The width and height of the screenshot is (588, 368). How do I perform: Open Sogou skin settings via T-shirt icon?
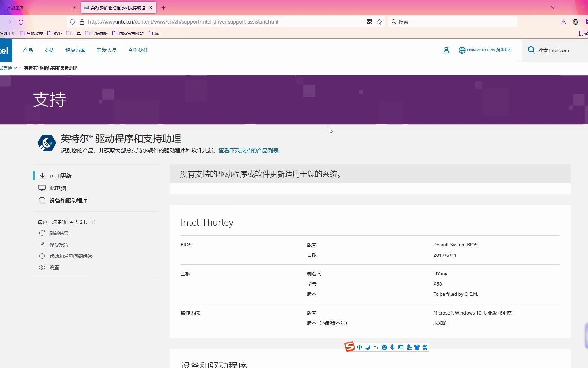tap(417, 347)
